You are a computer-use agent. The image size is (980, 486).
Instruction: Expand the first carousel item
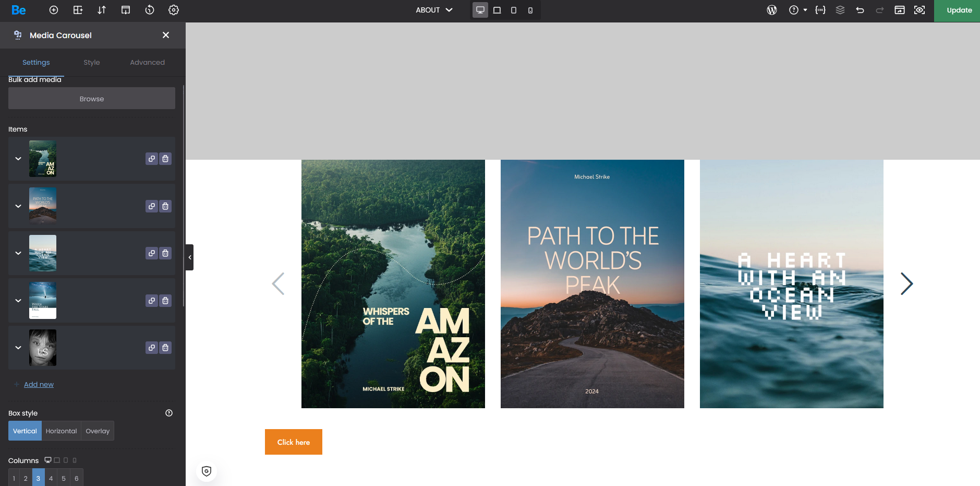point(18,159)
